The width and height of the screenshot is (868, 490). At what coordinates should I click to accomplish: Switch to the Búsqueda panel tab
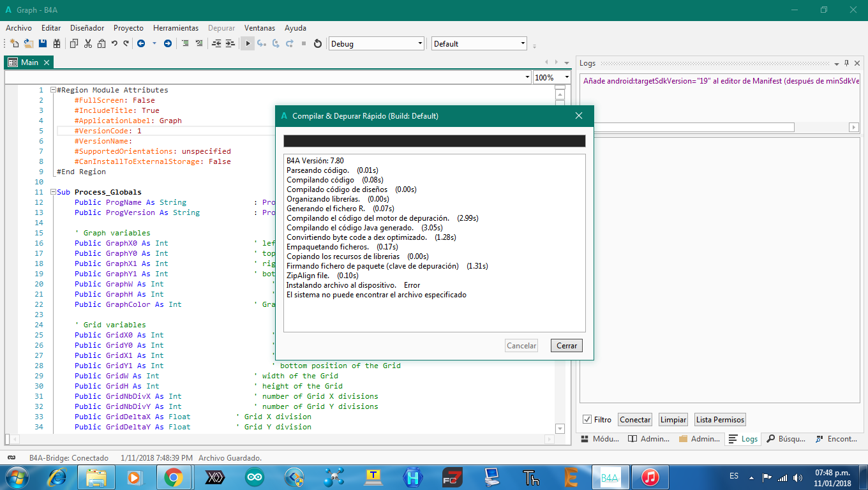point(786,439)
